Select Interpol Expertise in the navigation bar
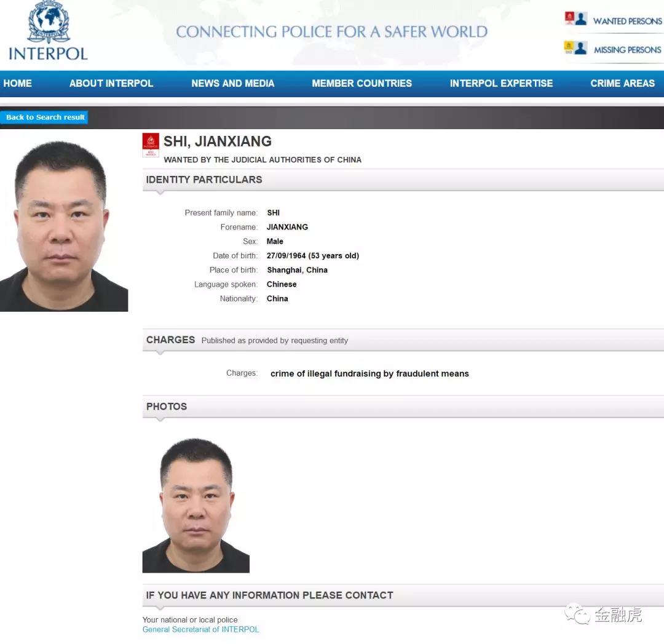The width and height of the screenshot is (664, 644). click(501, 83)
